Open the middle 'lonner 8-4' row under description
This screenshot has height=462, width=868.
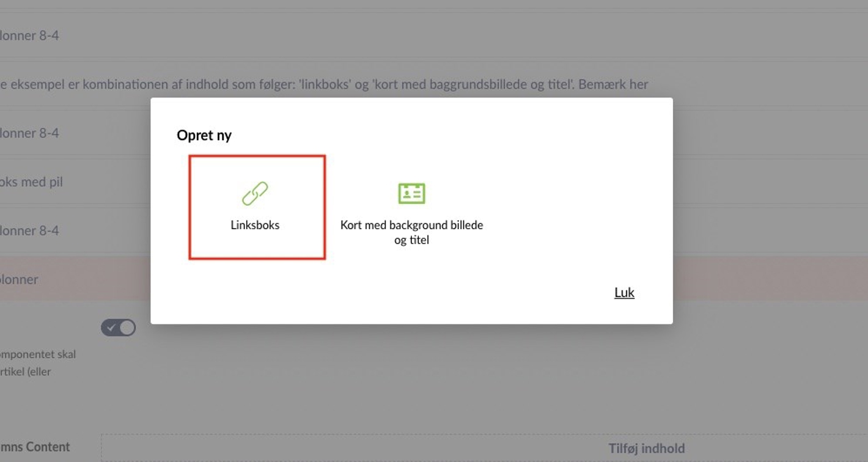click(x=75, y=133)
